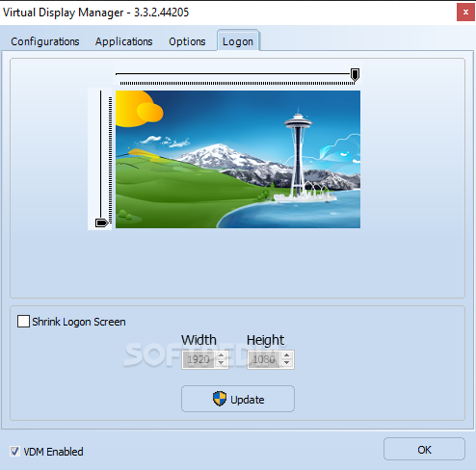
Task: Switch to the Configurations tab
Action: tap(45, 41)
